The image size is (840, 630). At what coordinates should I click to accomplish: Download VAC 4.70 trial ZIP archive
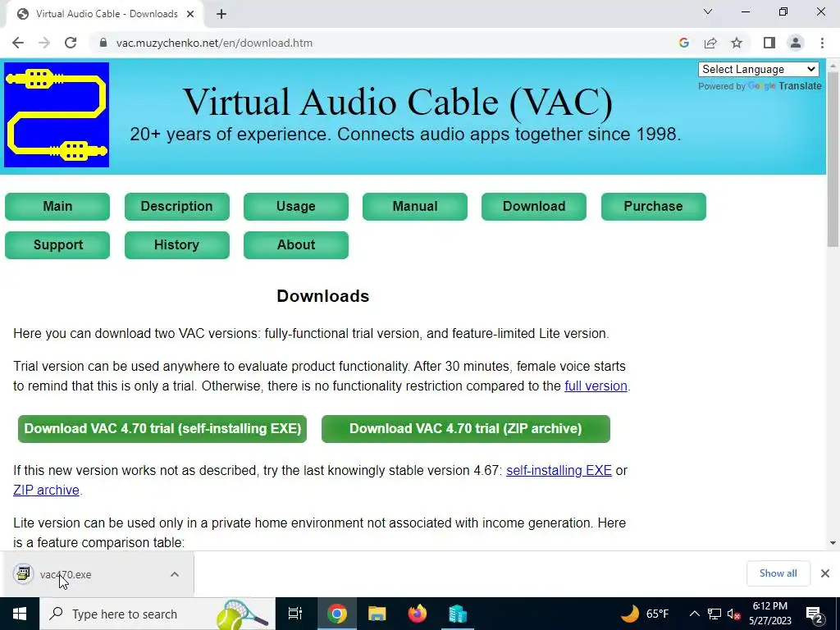466,428
